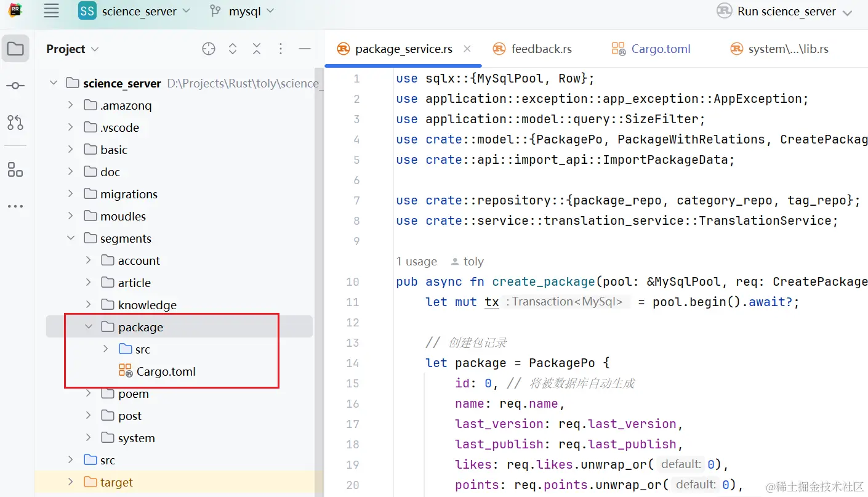This screenshot has width=868, height=497.
Task: Click 'ImportPackageData' on line 5
Action: pos(666,160)
